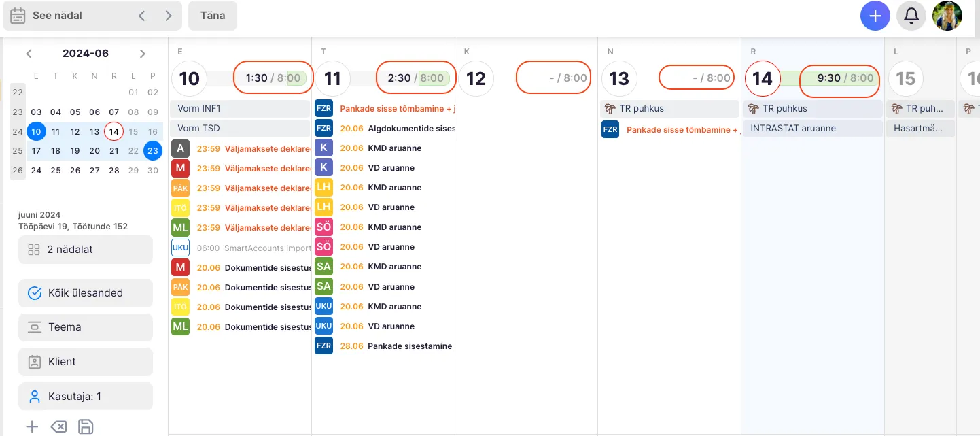Screen dimensions: 980x436
Task: Expand the Klient filter
Action: click(86, 362)
